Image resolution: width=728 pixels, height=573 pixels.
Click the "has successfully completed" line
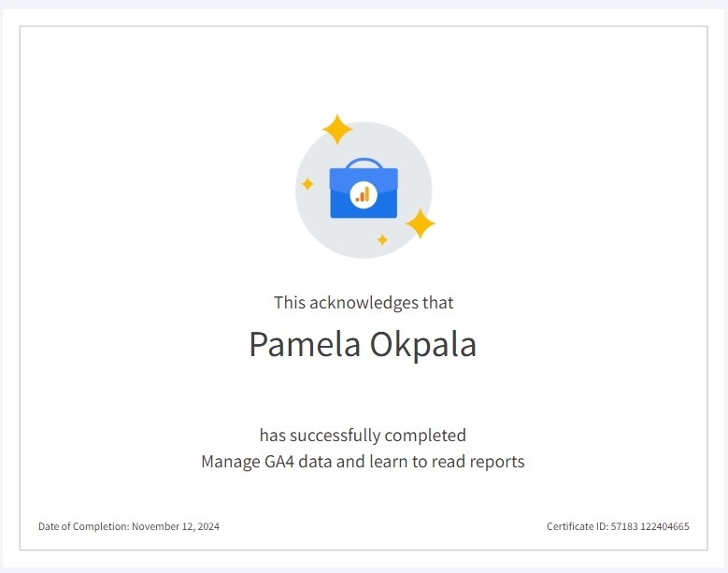[363, 436]
